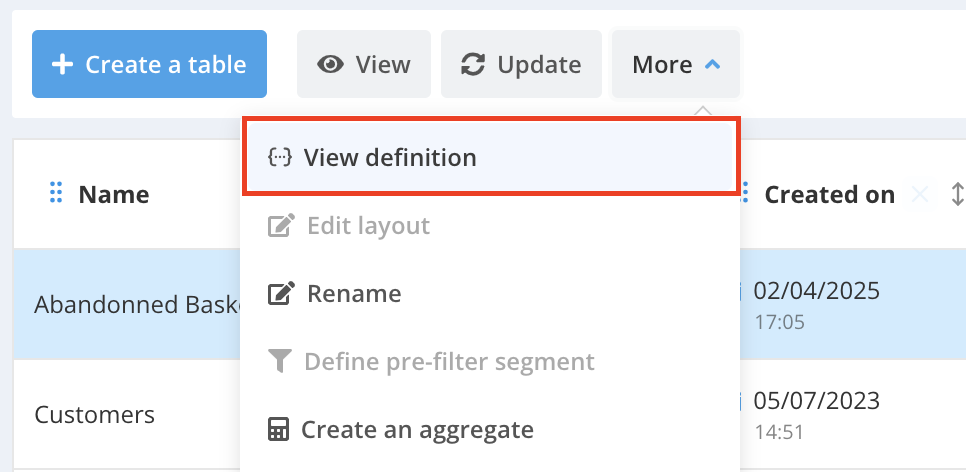The image size is (966, 472).
Task: Click the Created on column header
Action: click(829, 195)
